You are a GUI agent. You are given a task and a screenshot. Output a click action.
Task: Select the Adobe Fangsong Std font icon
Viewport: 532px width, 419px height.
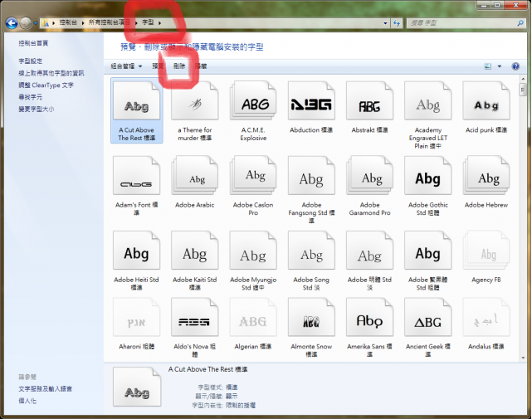pyautogui.click(x=311, y=175)
